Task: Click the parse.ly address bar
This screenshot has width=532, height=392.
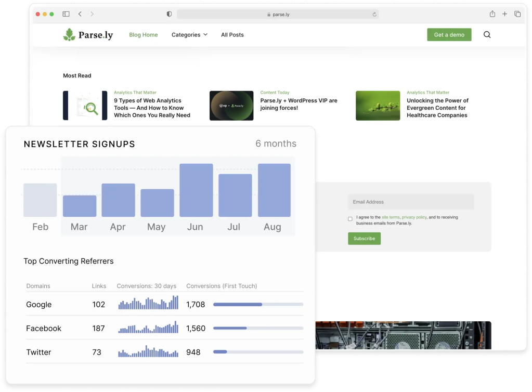Action: pyautogui.click(x=278, y=14)
